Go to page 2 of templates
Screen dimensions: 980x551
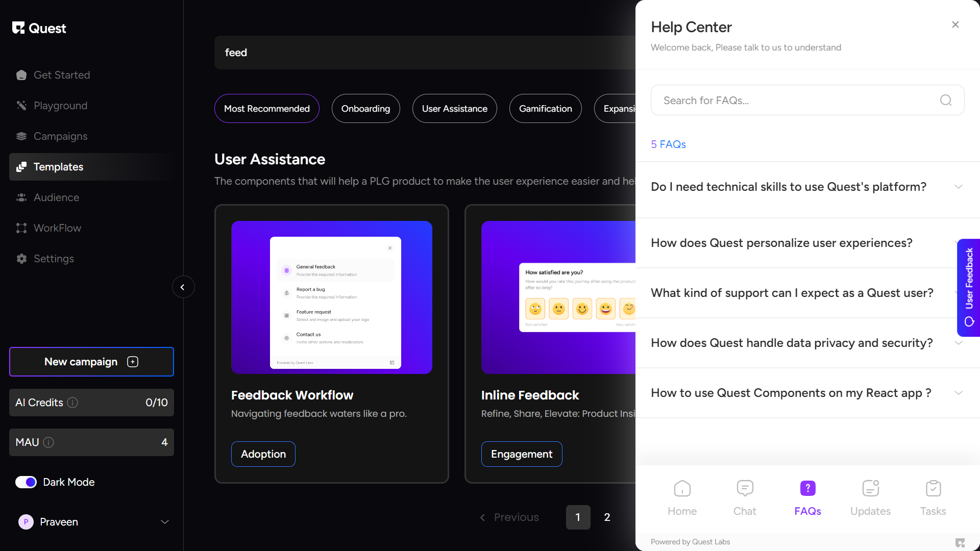click(607, 517)
